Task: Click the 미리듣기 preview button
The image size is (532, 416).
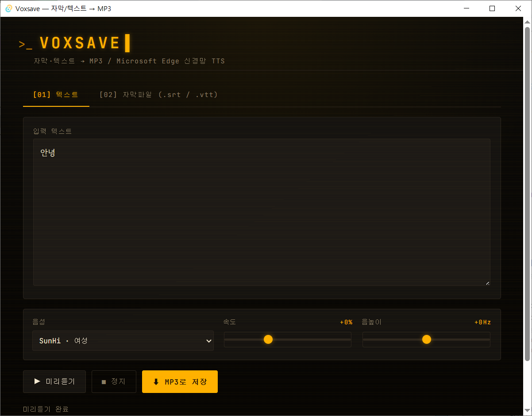Action: [54, 381]
